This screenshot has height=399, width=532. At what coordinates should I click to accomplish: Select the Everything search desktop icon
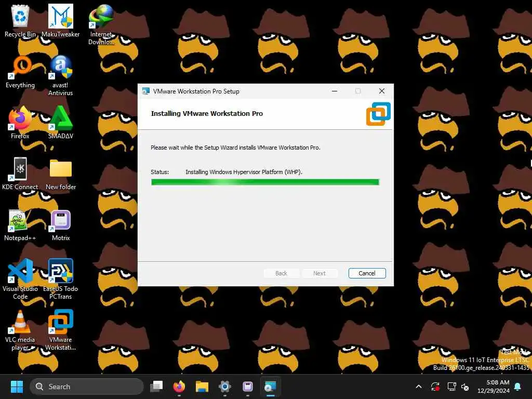[20, 72]
